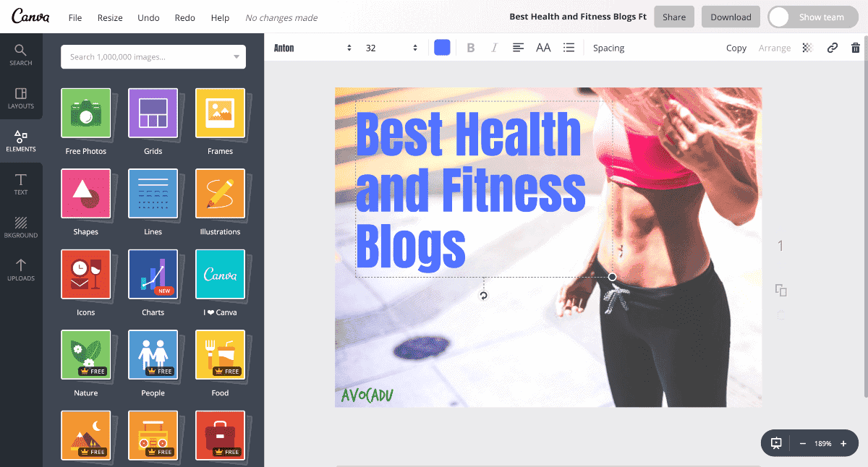Open the text color swatch picker
The image size is (868, 467).
click(442, 47)
